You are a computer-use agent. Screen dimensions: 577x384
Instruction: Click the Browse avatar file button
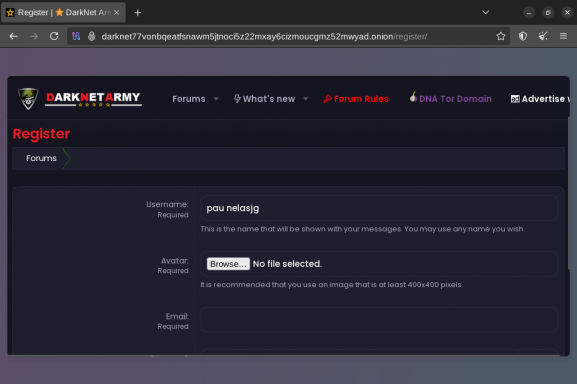click(228, 264)
